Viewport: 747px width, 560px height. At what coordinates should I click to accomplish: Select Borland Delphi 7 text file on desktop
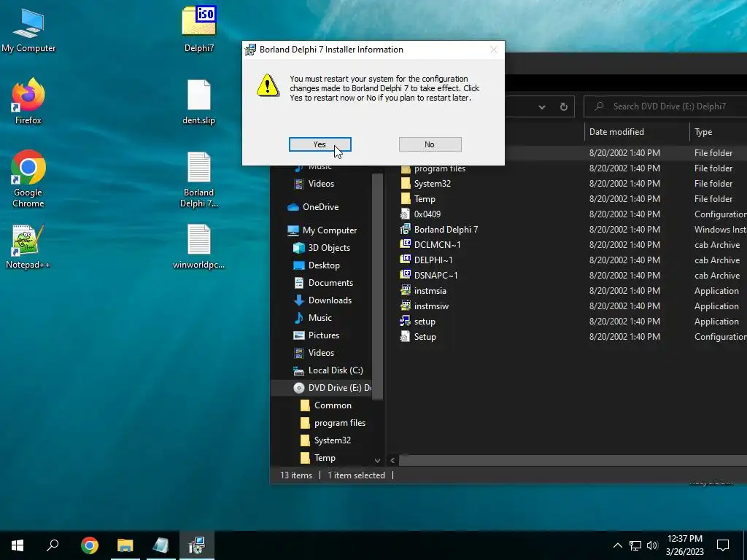point(198,179)
